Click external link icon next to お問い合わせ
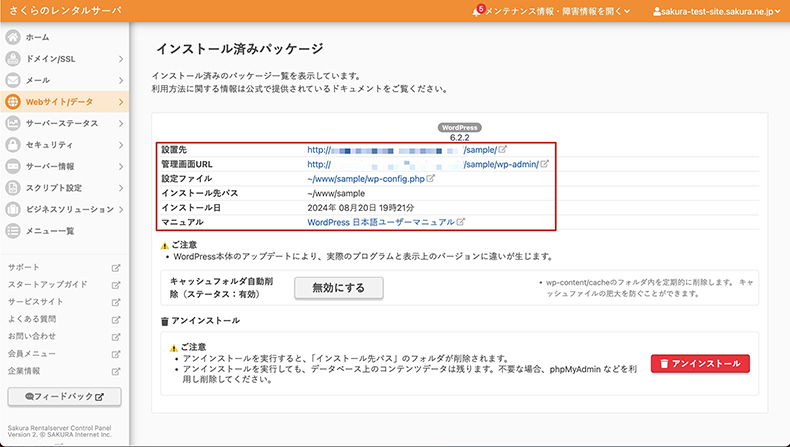 (x=116, y=337)
